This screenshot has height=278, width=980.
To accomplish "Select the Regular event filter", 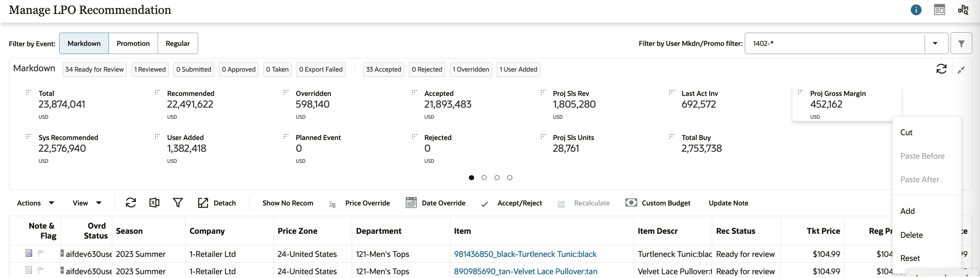I will [x=178, y=43].
